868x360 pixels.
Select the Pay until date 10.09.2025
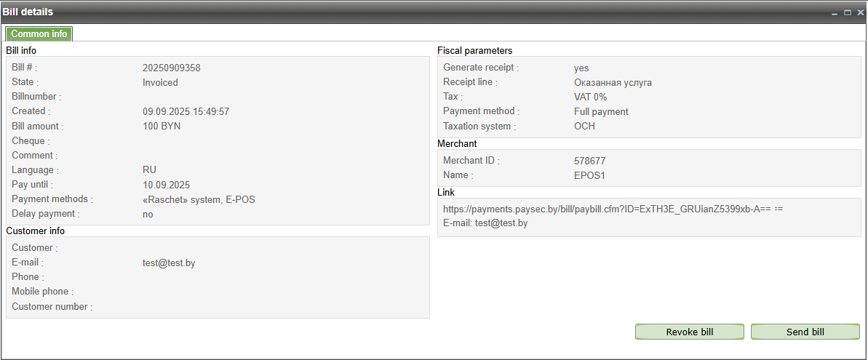coord(166,185)
